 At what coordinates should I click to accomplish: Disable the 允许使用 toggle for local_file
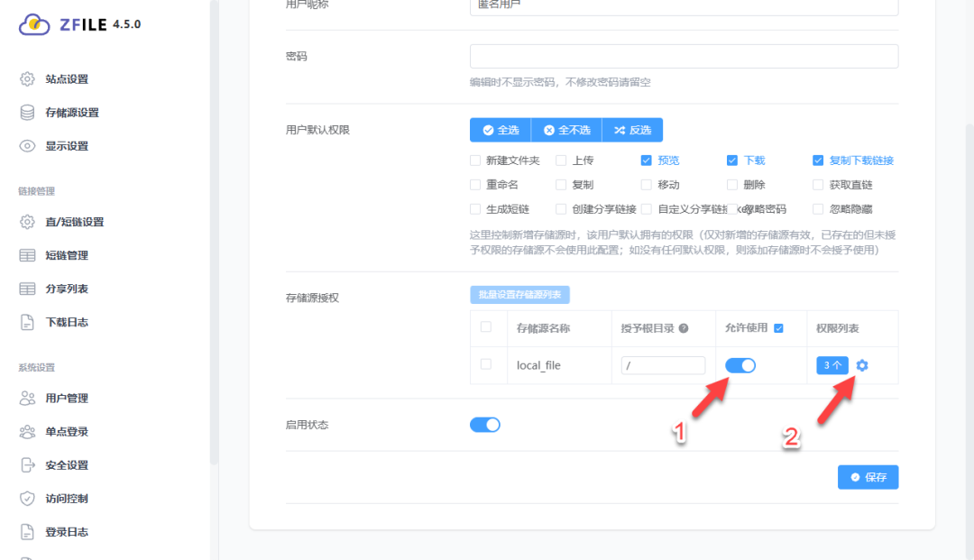[x=740, y=365]
